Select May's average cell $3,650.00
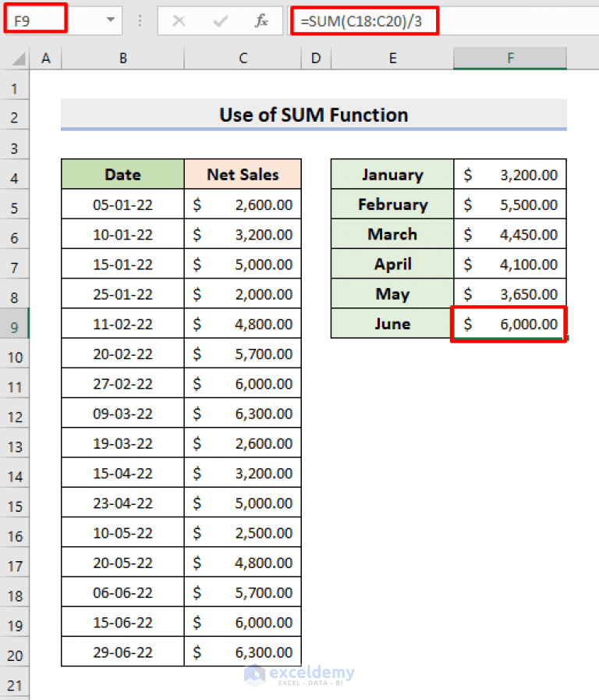The width and height of the screenshot is (599, 700). (x=510, y=294)
